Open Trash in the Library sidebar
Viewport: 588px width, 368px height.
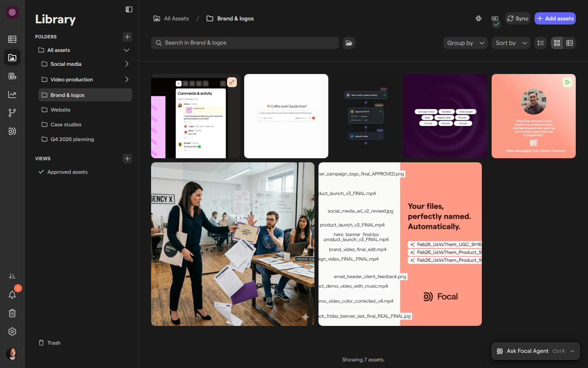pyautogui.click(x=50, y=343)
